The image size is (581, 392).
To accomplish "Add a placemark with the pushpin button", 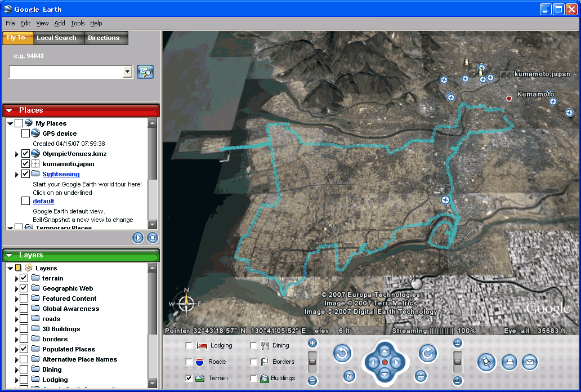I will point(486,362).
